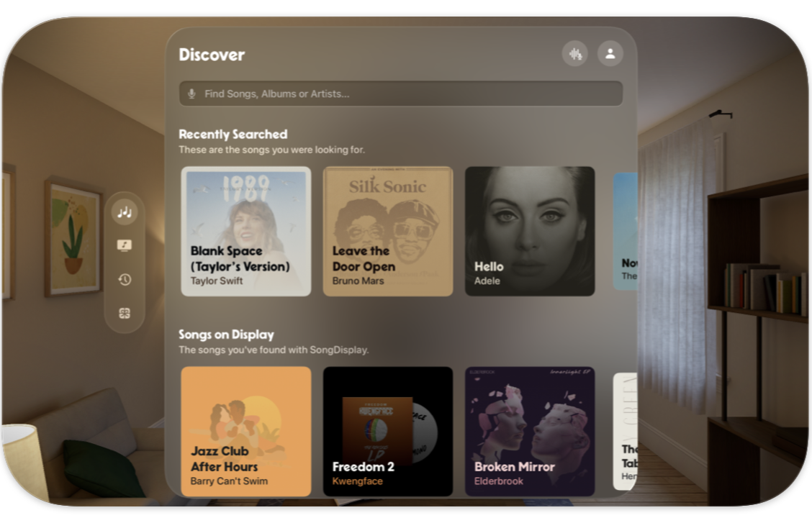Select Jazz Club After Hours
Image resolution: width=812 pixels, height=523 pixels.
pyautogui.click(x=245, y=432)
